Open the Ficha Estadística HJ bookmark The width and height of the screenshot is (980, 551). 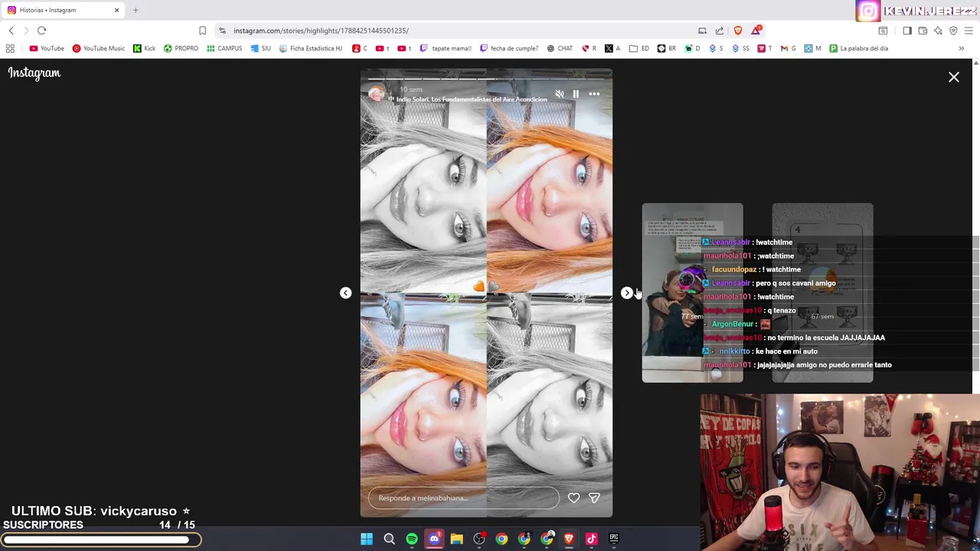[310, 48]
